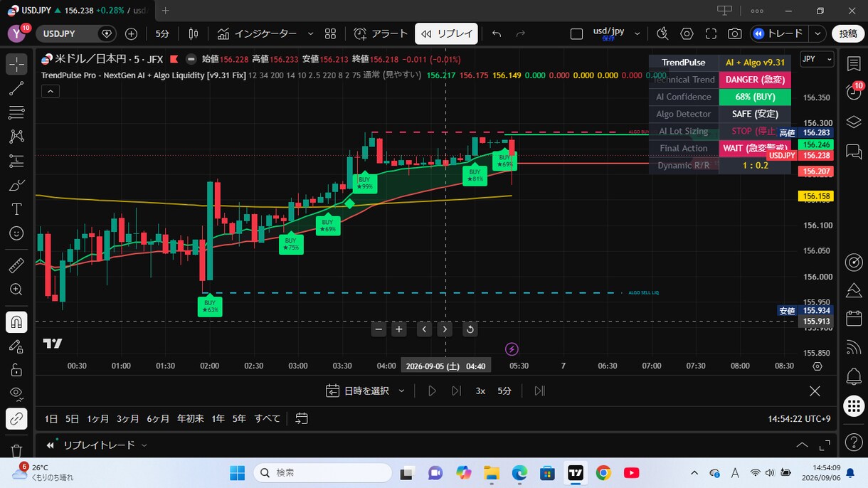Open the usd/jpy layout dropdown arrow
The height and width of the screenshot is (488, 868).
tap(637, 33)
